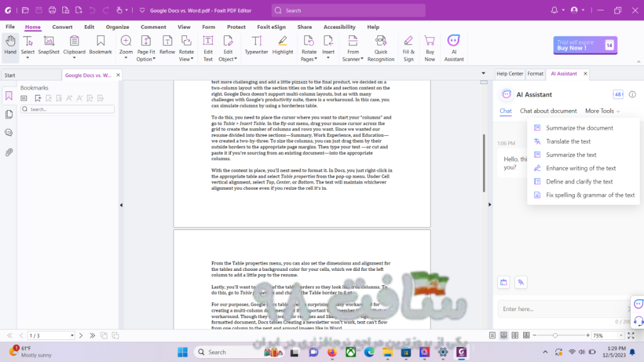Open the page number dropdown

(x=72, y=336)
